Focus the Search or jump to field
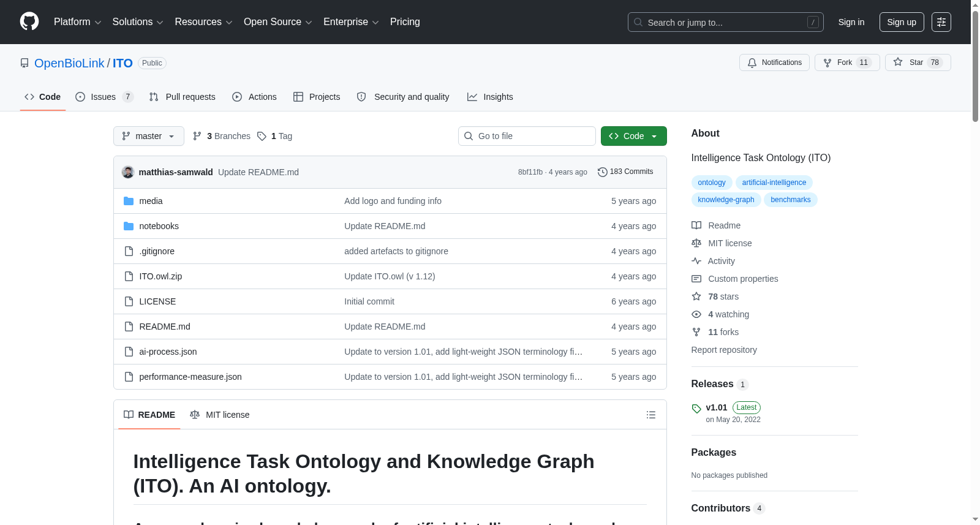This screenshot has width=980, height=525. [726, 22]
